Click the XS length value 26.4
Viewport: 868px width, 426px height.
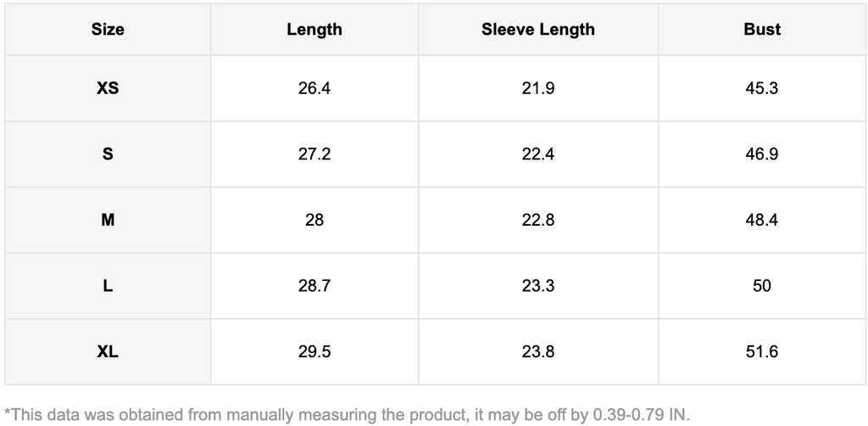314,88
